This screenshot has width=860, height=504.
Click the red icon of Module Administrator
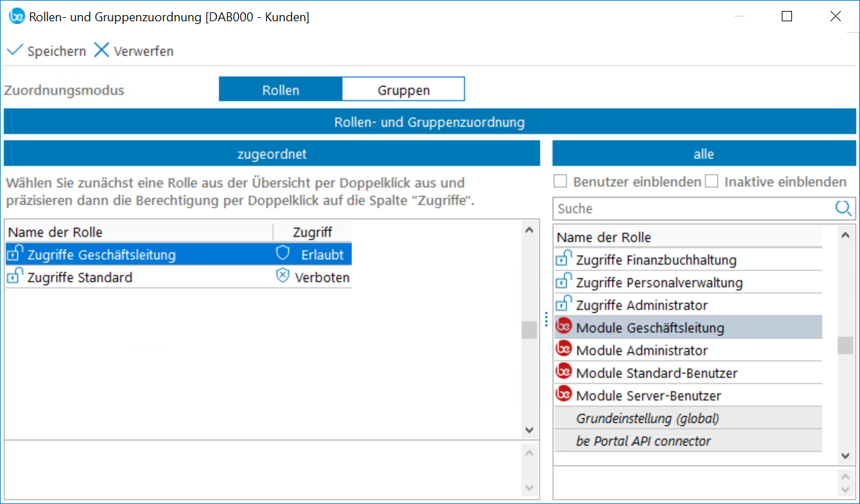(563, 349)
